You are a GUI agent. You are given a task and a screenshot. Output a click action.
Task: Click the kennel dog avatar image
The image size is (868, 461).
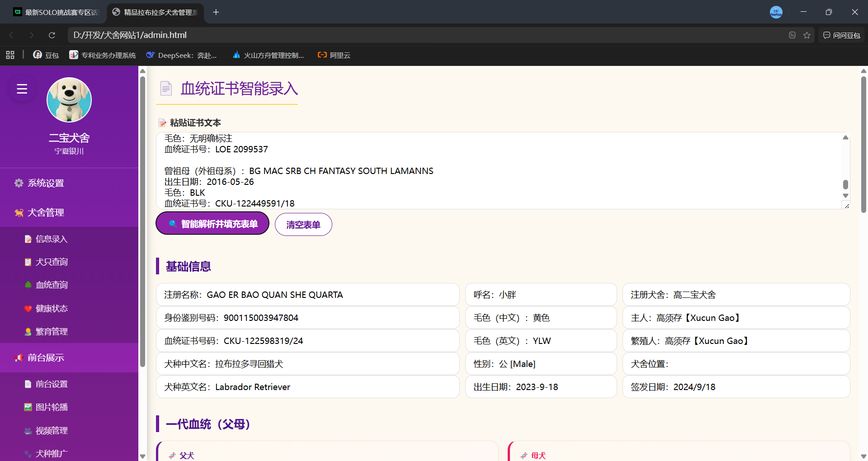click(69, 100)
